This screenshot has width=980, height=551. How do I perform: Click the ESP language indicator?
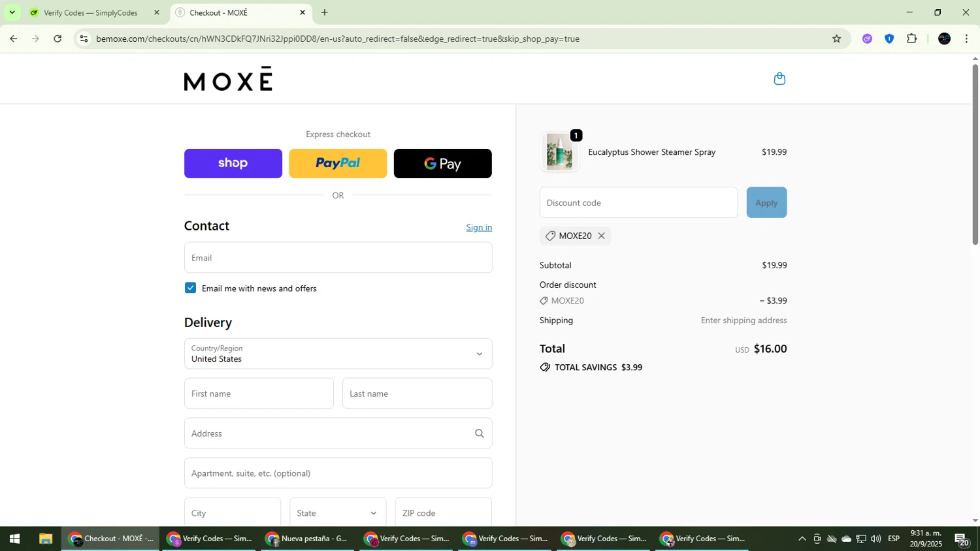894,539
